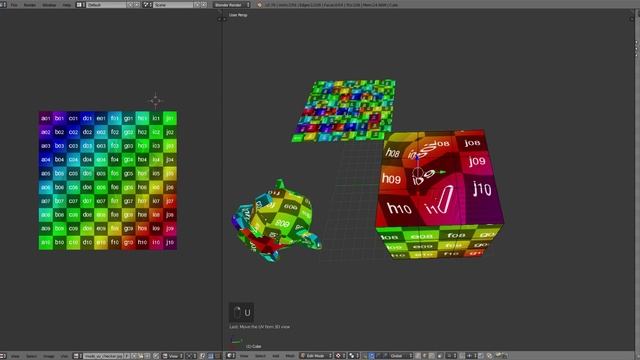The height and width of the screenshot is (360, 640).
Task: Click the UV image name field
Action: tap(103, 356)
